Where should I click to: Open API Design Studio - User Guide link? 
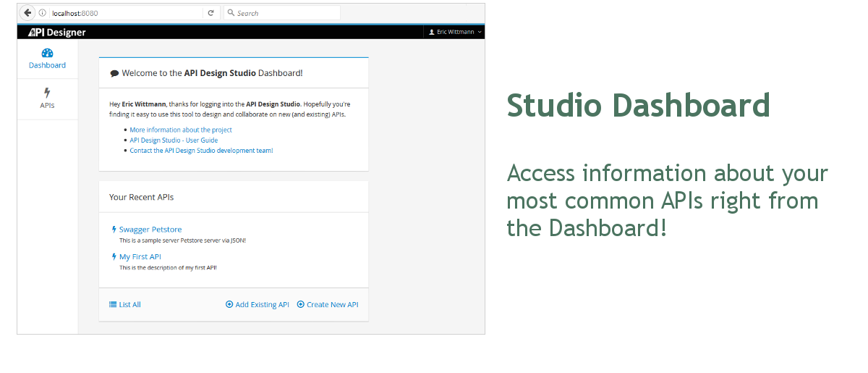(x=174, y=140)
